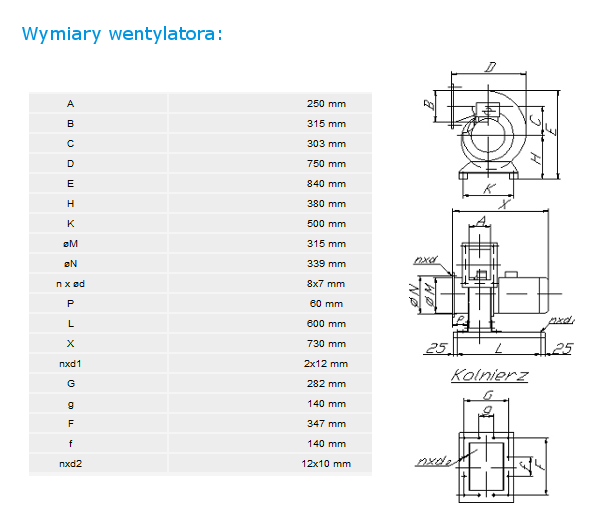Select the row label "A" in the table
The height and width of the screenshot is (520, 600).
click(70, 104)
